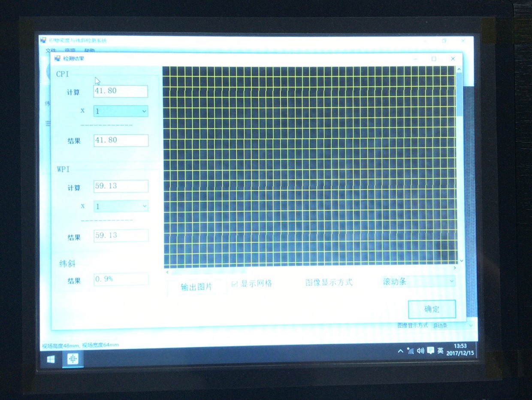Open the volume speaker tray icon
The height and width of the screenshot is (400, 532).
[x=420, y=351]
